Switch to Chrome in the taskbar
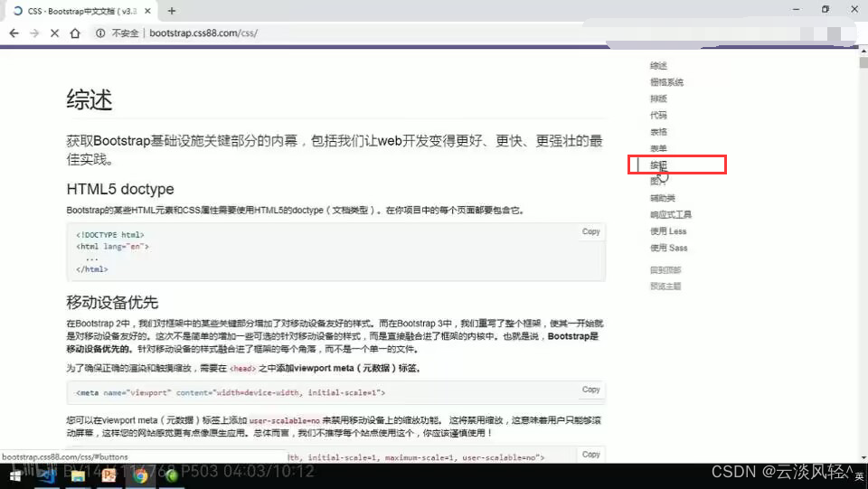Screen dimensions: 868x489 tap(140, 475)
